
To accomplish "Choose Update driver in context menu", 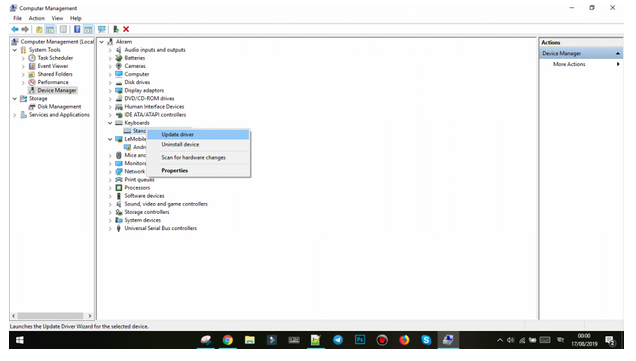I will (x=198, y=134).
